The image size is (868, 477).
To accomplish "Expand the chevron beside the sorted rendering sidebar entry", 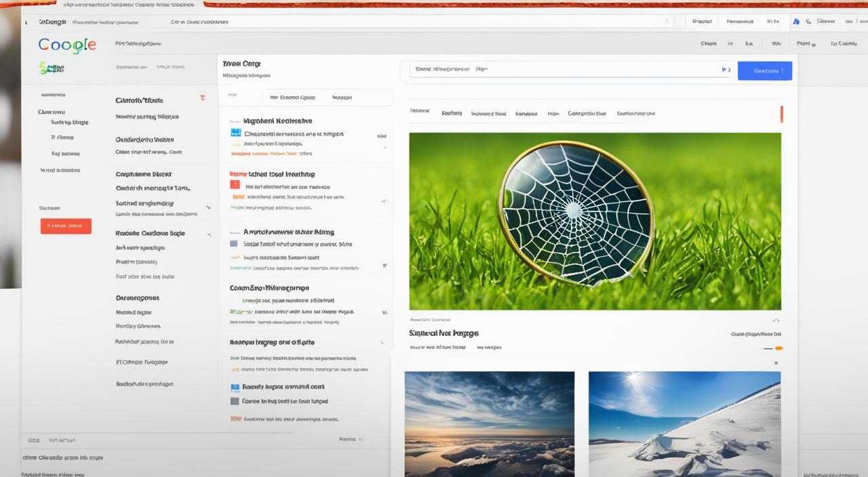I will 209,205.
